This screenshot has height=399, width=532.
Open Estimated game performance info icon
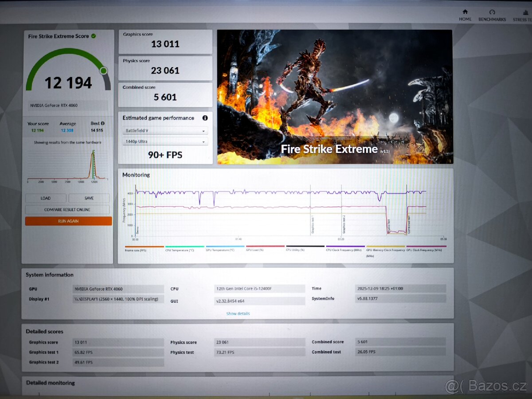(x=205, y=118)
